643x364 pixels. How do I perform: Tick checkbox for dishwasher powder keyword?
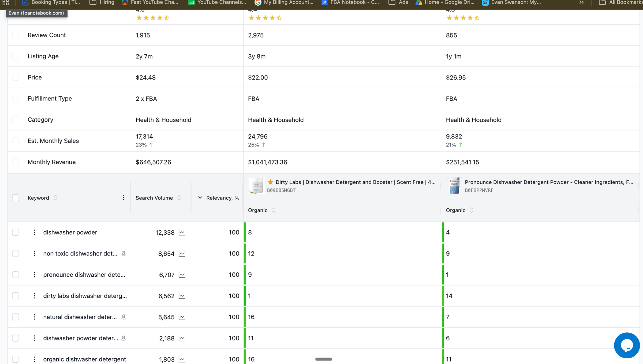[16, 232]
